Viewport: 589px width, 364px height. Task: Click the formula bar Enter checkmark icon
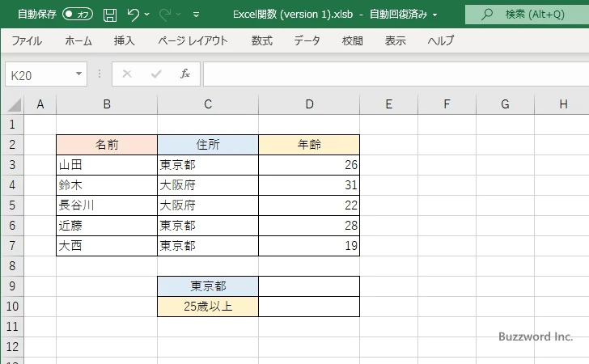(x=156, y=74)
